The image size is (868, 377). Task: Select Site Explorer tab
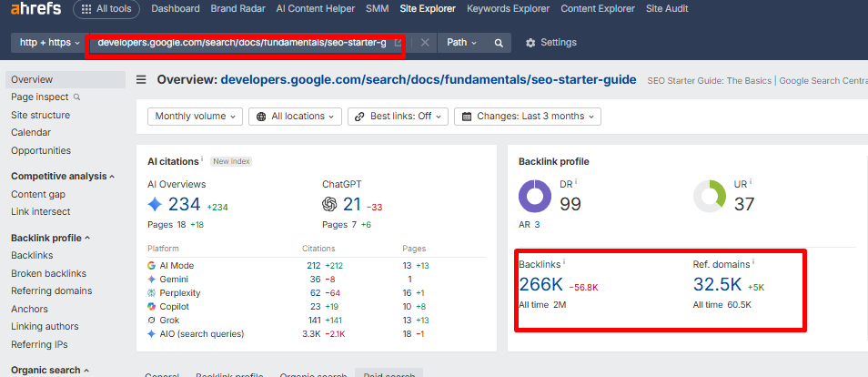pyautogui.click(x=428, y=9)
